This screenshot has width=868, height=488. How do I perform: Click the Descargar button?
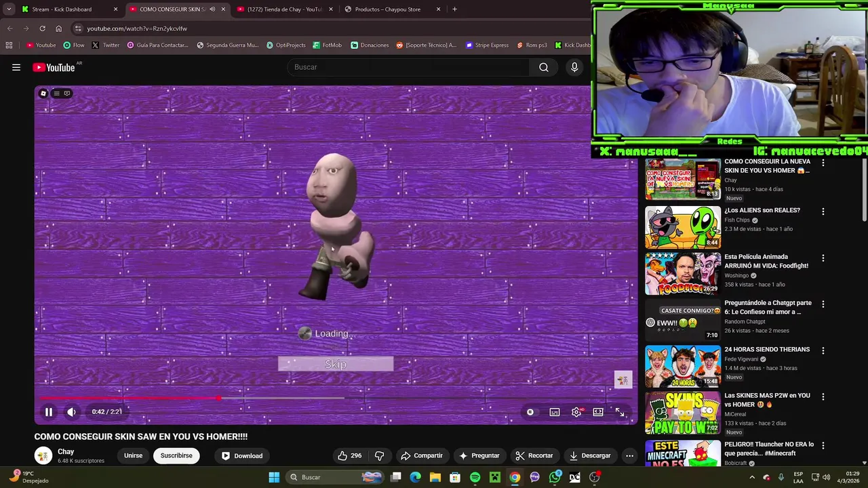(590, 455)
